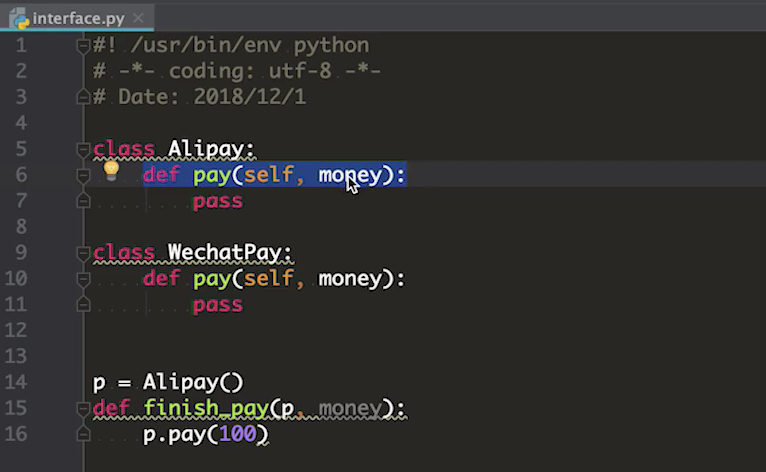Image resolution: width=766 pixels, height=472 pixels.
Task: Click the 'coding: utf-8' comment text
Action: 251,71
